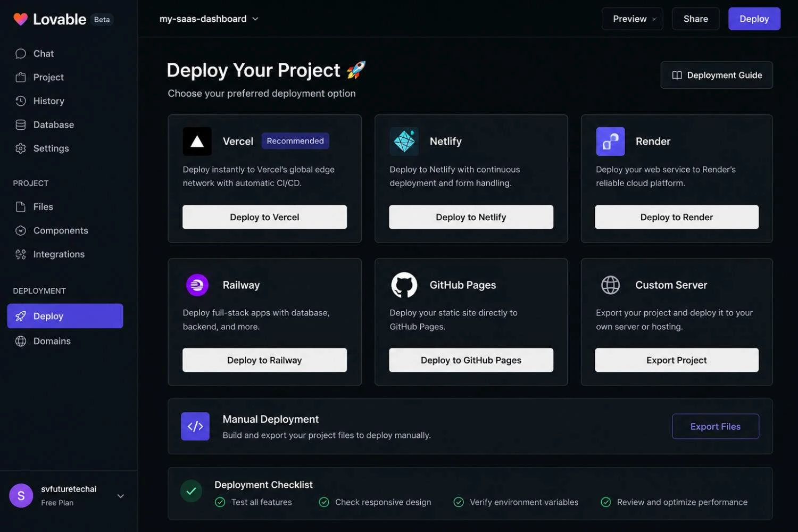Toggle Review and optimize performance check

point(605,502)
